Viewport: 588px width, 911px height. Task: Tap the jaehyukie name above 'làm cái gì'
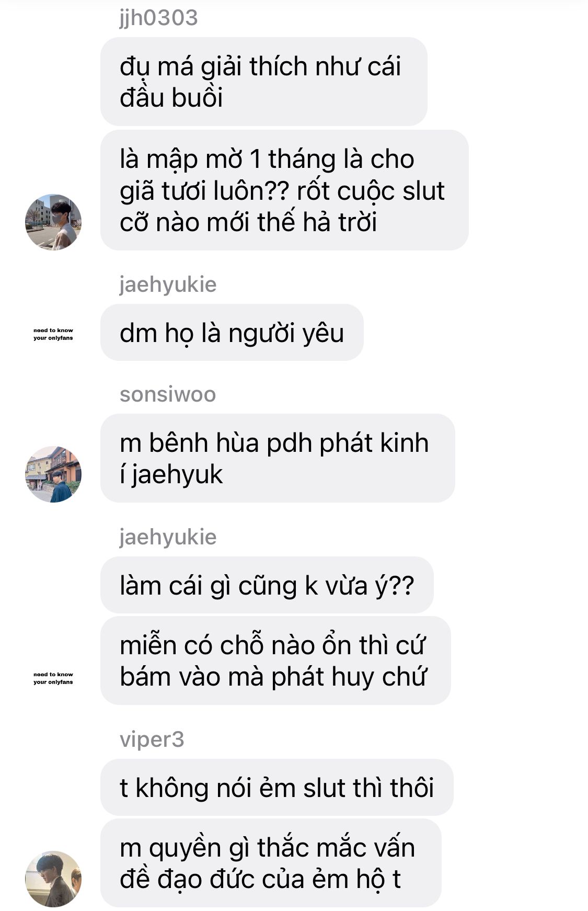tap(168, 538)
